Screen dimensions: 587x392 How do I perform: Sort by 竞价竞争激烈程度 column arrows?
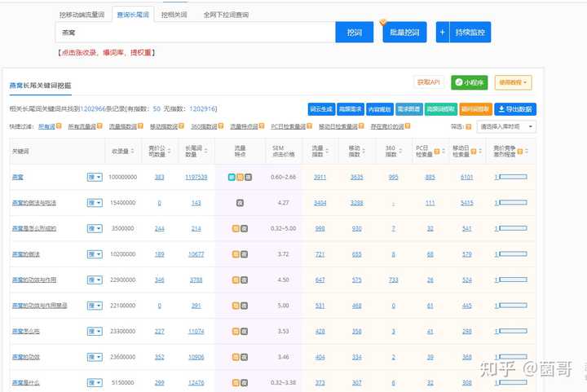(527, 151)
